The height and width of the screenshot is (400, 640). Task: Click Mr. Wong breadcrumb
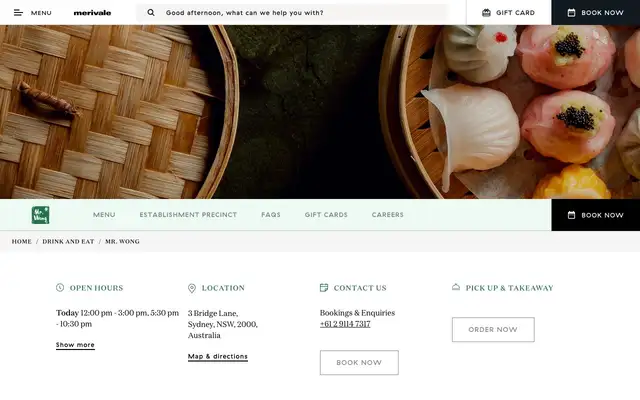122,242
